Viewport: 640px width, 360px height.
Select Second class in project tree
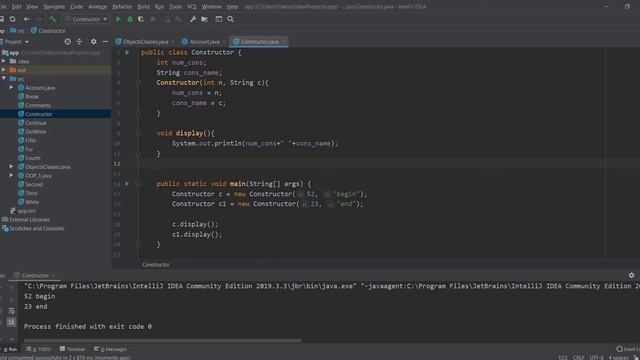point(34,184)
